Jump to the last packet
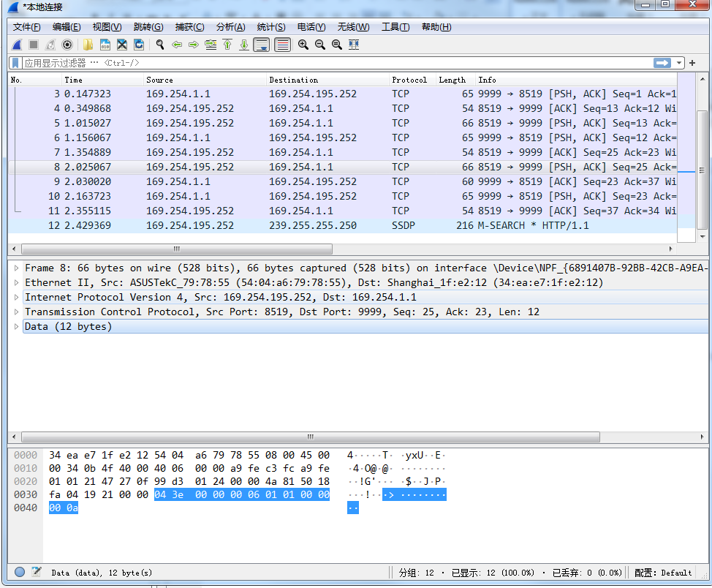The width and height of the screenshot is (712, 588). point(243,45)
